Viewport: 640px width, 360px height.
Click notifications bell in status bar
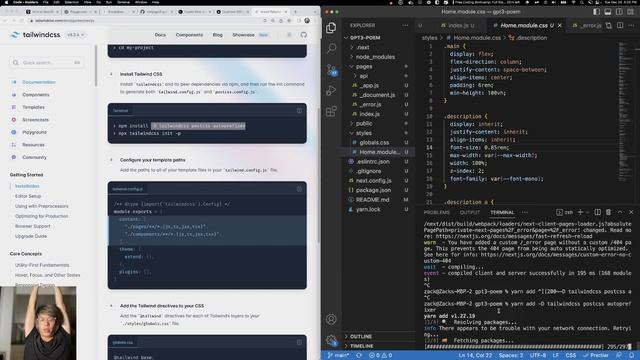tap(631, 356)
